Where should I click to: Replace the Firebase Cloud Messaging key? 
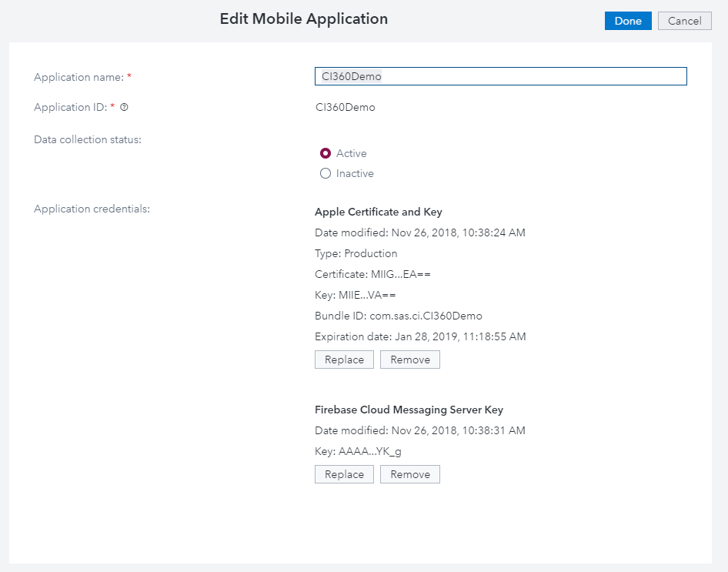point(344,474)
